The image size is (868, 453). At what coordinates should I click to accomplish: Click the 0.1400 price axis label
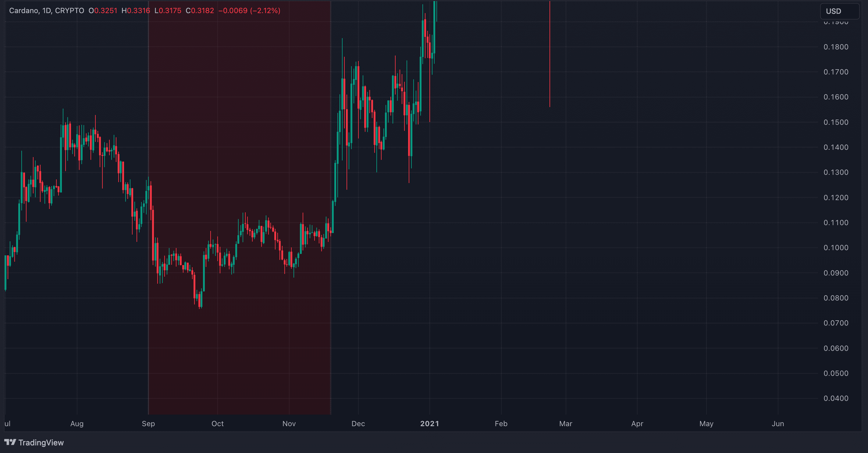836,147
